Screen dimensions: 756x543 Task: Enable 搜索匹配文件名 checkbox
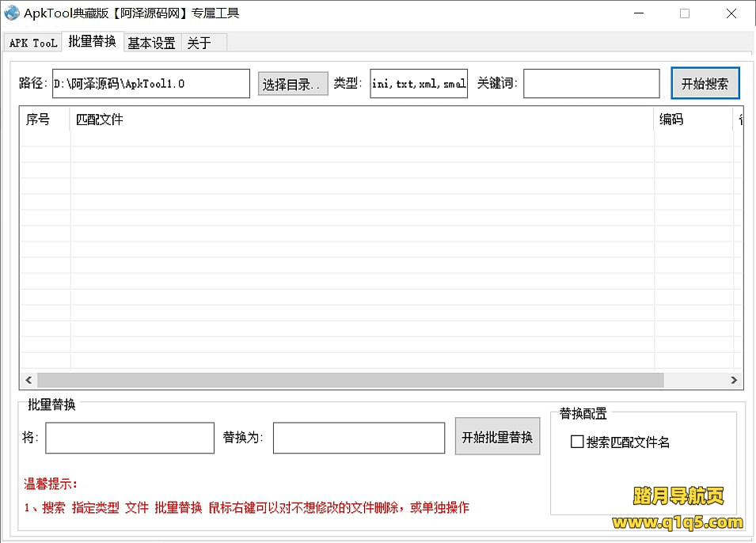click(577, 442)
